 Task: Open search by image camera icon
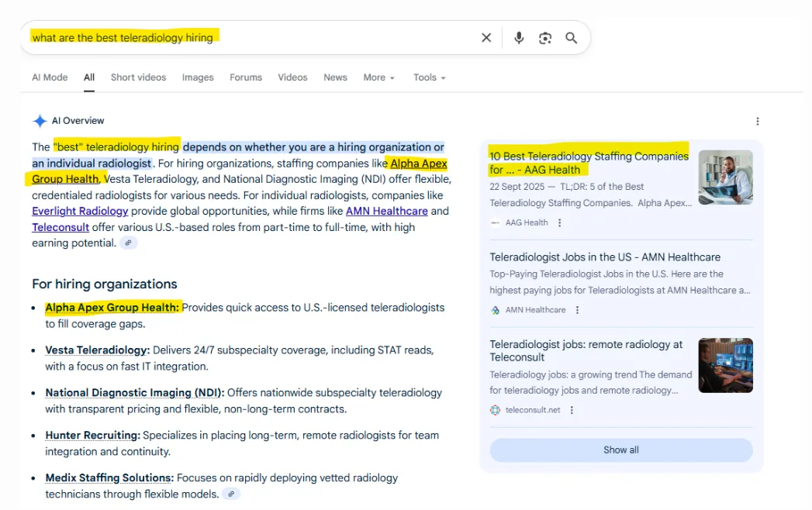[544, 38]
